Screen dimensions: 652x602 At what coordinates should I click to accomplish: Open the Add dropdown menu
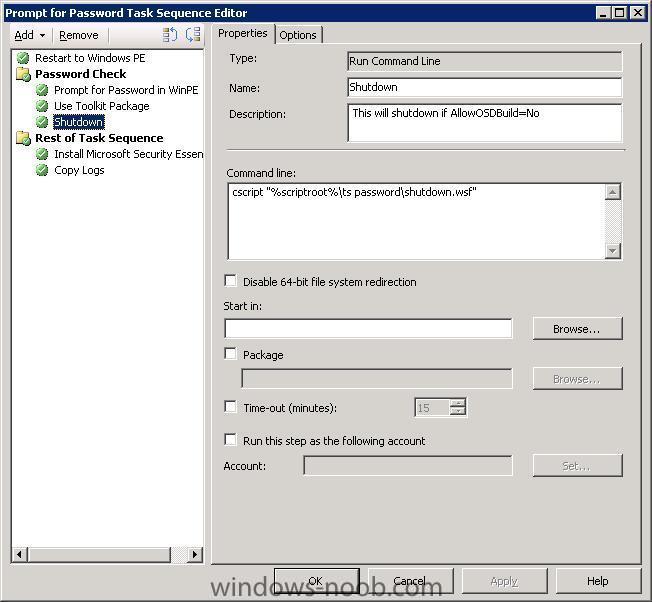(x=30, y=35)
